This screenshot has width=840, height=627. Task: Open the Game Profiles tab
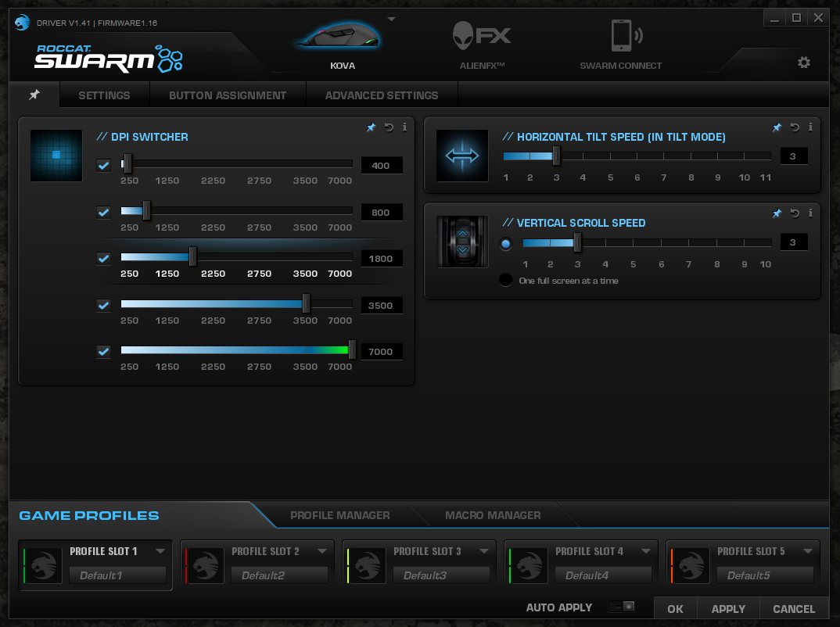pyautogui.click(x=89, y=516)
